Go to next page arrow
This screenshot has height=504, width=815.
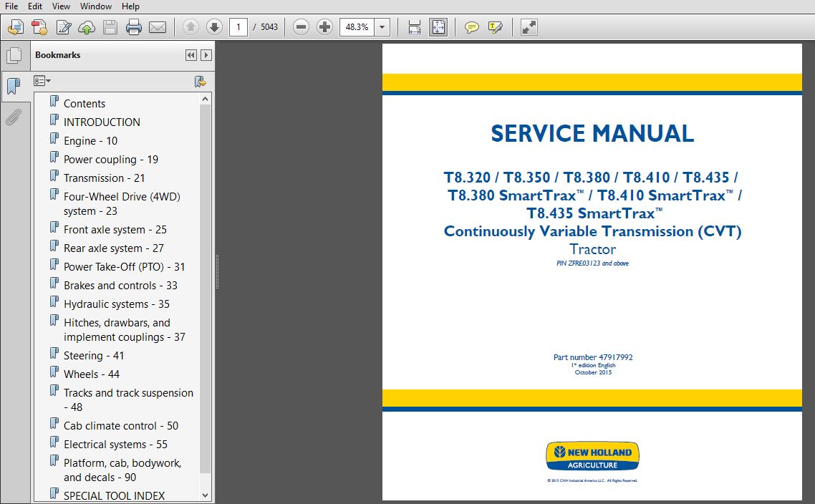click(x=214, y=27)
